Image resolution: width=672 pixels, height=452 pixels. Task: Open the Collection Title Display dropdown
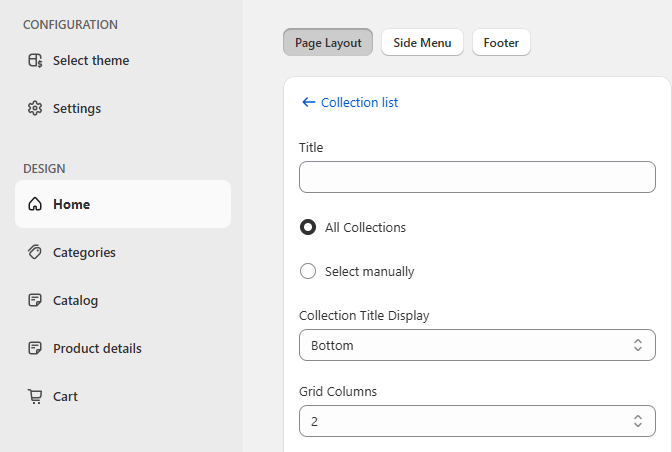tap(477, 345)
